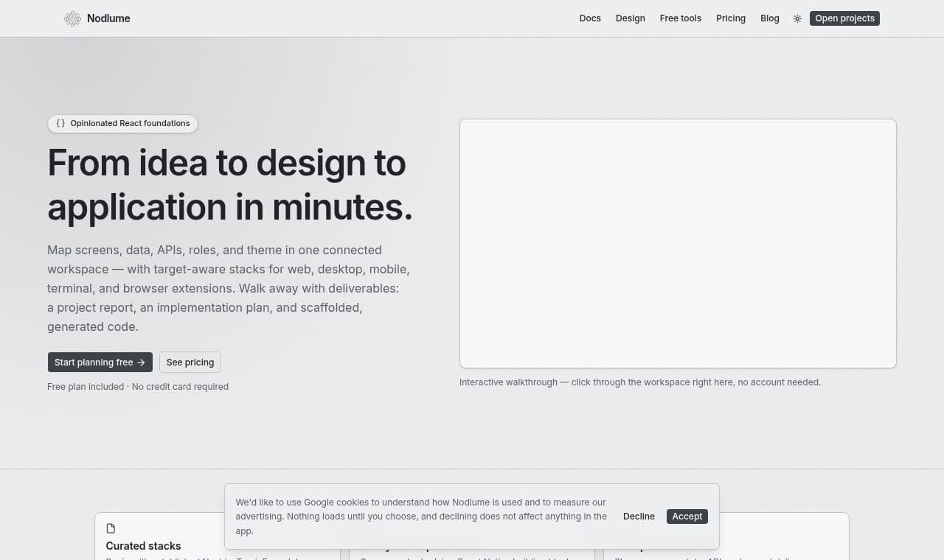
Task: Open the Pricing page from the navbar
Action: (x=731, y=18)
